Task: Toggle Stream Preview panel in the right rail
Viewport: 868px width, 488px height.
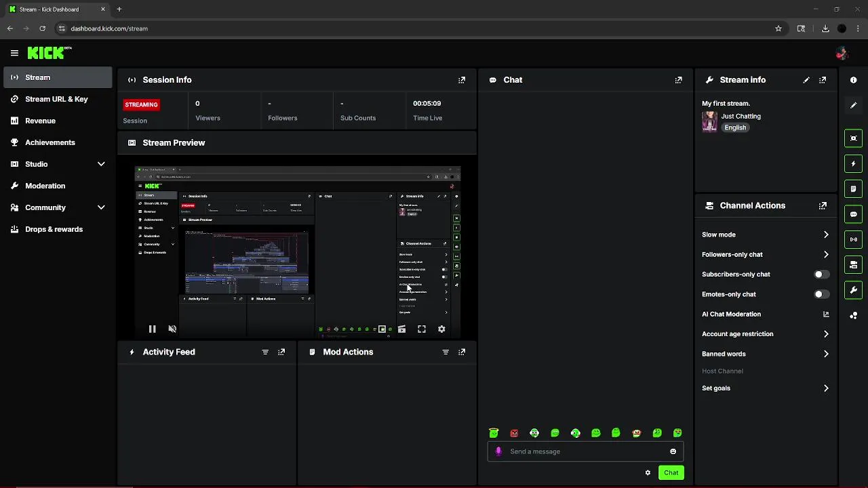Action: 853,138
